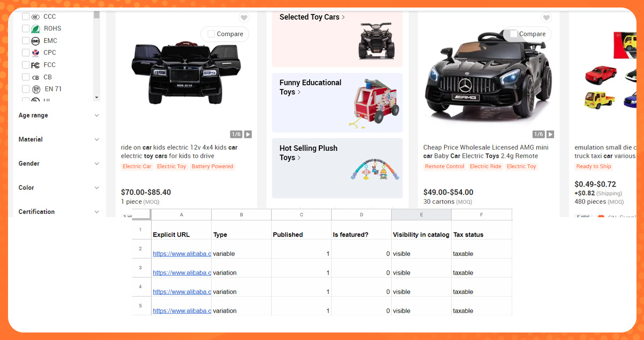Play video on the ride-on car listing
This screenshot has height=340, width=644.
[x=248, y=134]
